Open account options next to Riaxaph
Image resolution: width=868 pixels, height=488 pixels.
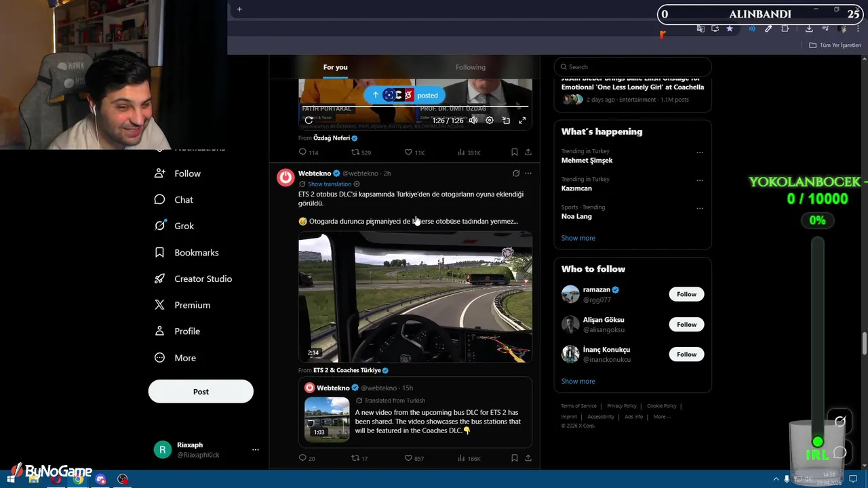point(256,449)
